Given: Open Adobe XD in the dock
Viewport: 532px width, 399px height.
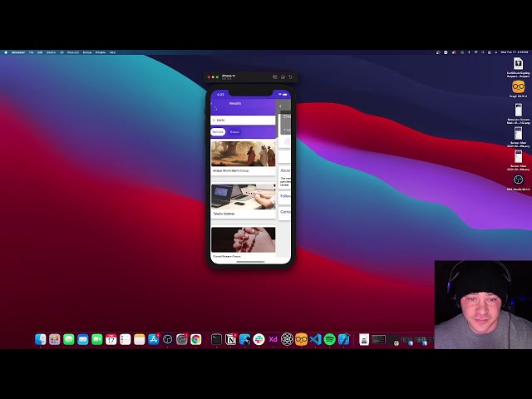Looking at the screenshot, I should (x=273, y=339).
